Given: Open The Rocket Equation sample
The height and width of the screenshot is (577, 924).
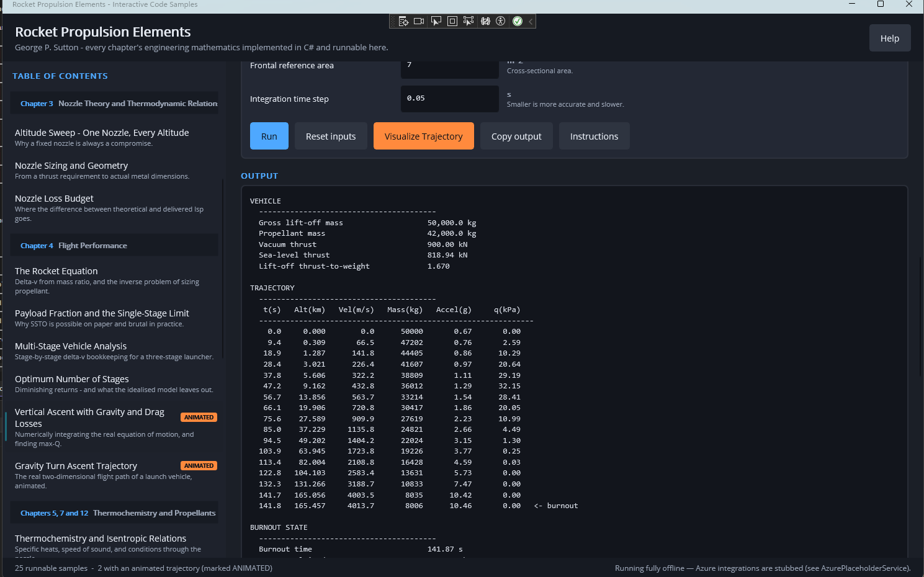Looking at the screenshot, I should click(x=114, y=280).
